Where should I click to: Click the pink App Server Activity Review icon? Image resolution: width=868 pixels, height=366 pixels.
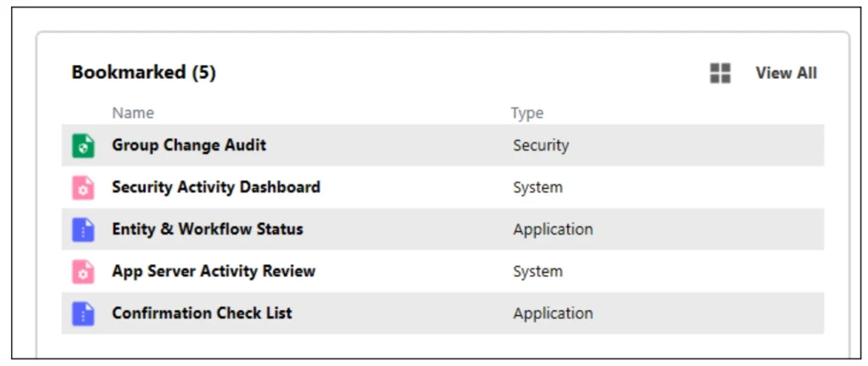click(83, 272)
